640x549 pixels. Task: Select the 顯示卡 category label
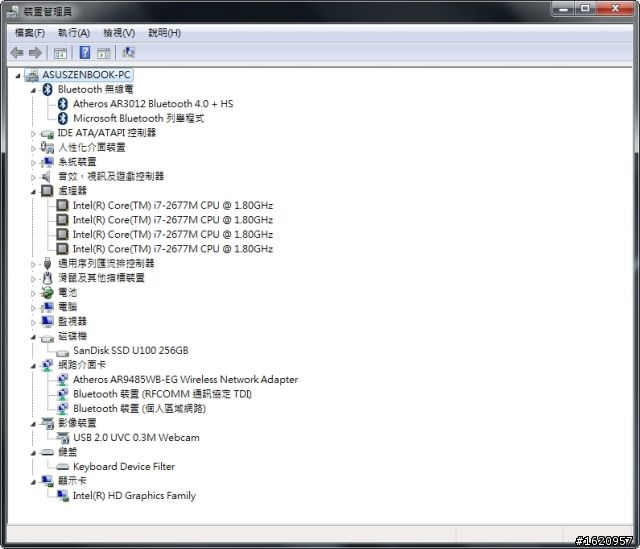coord(72,481)
